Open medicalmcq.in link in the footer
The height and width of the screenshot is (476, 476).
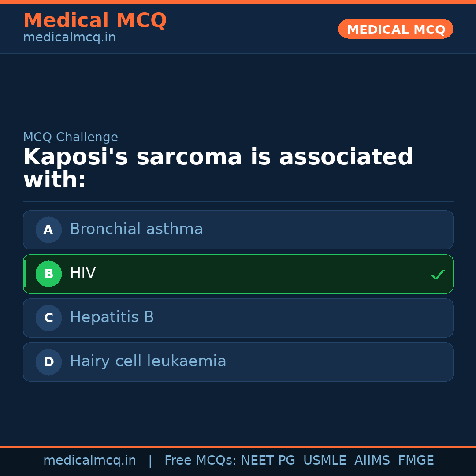point(89,461)
